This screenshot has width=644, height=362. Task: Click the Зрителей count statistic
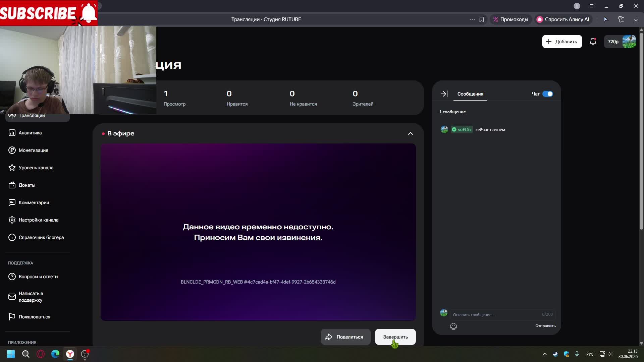(x=363, y=98)
